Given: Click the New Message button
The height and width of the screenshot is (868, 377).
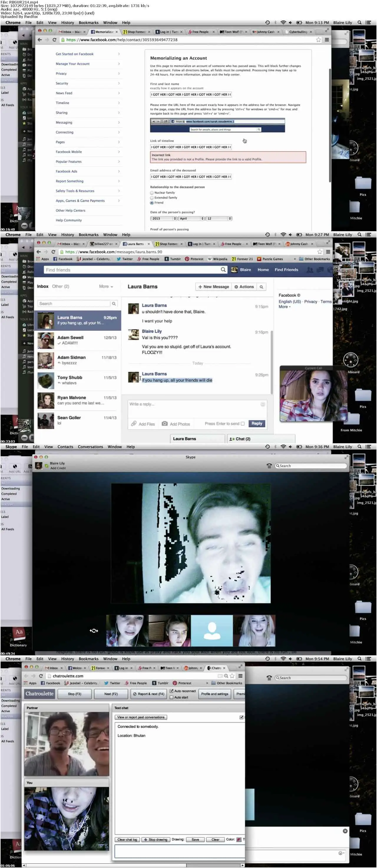Looking at the screenshot, I should pyautogui.click(x=213, y=287).
